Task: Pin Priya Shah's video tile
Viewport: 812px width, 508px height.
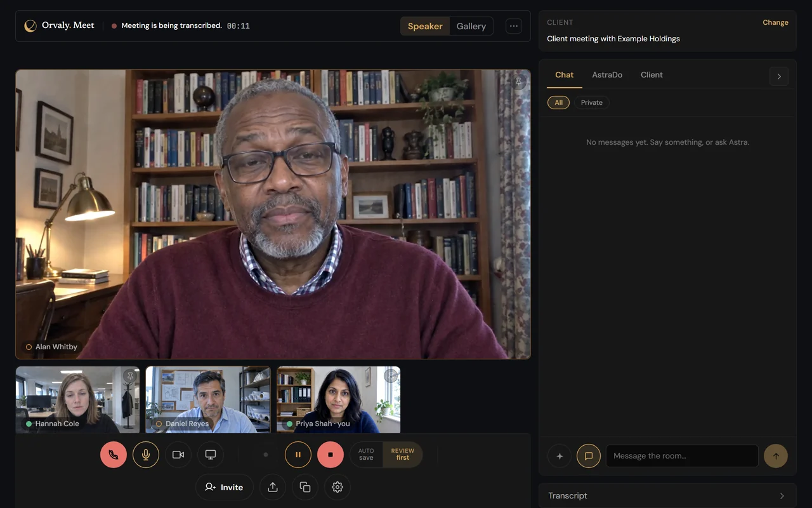Action: [x=391, y=376]
